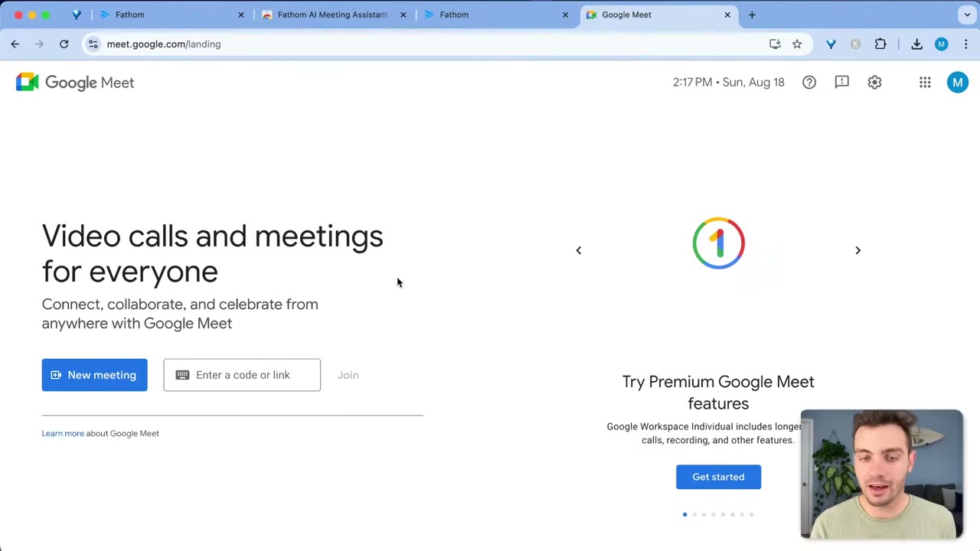Click the blue V extension icon
This screenshot has width=980, height=551.
831,44
